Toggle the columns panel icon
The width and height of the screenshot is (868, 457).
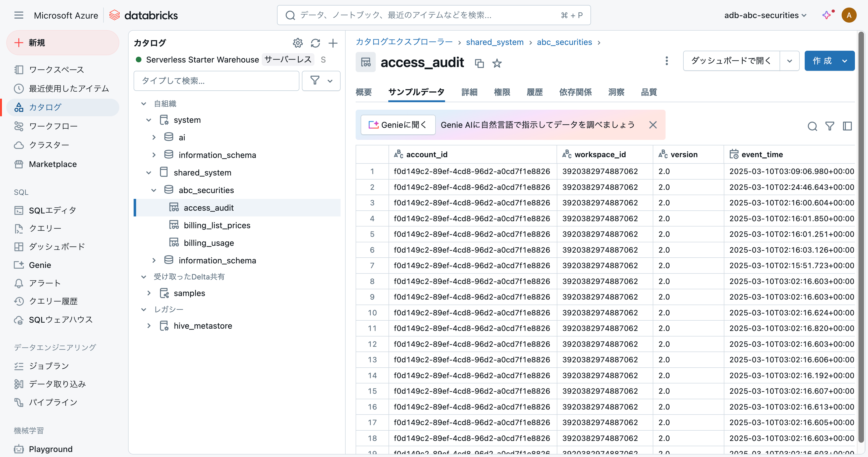847,126
